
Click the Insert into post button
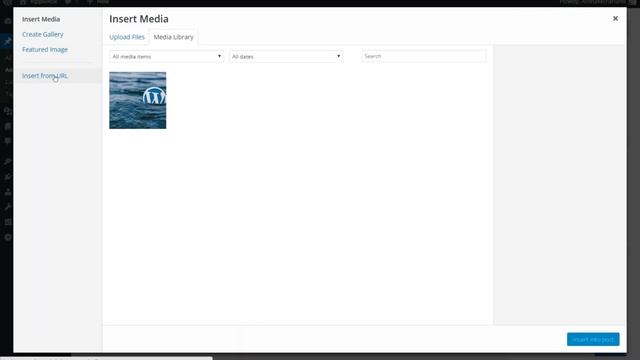(593, 339)
